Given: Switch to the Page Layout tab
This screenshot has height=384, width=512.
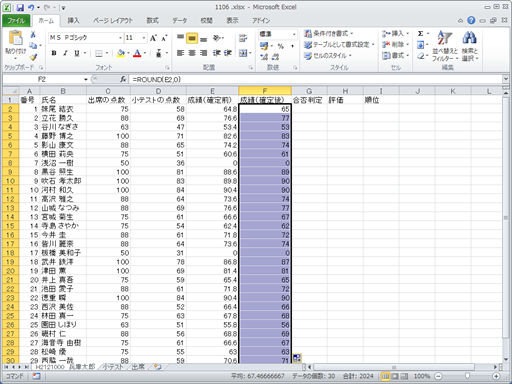Looking at the screenshot, I should 113,21.
